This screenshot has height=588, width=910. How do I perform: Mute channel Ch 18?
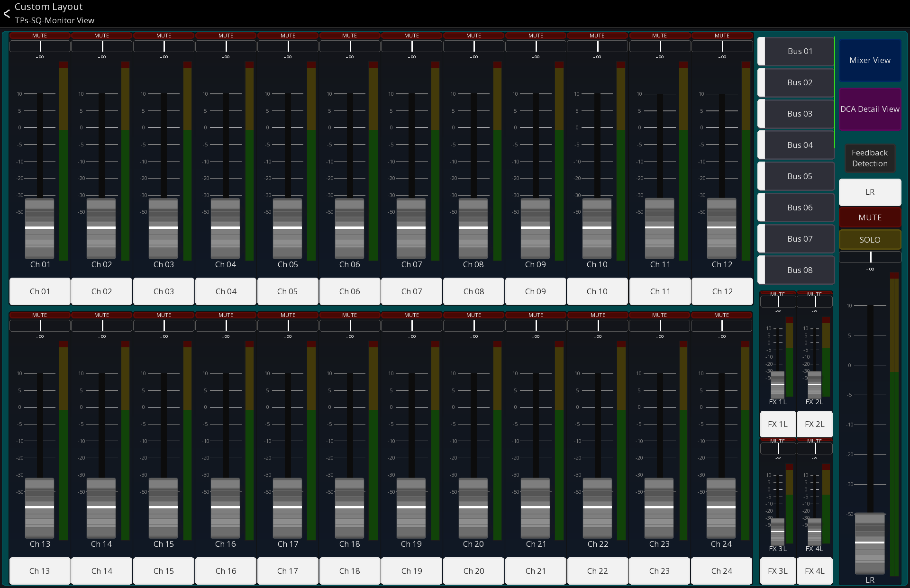point(350,315)
